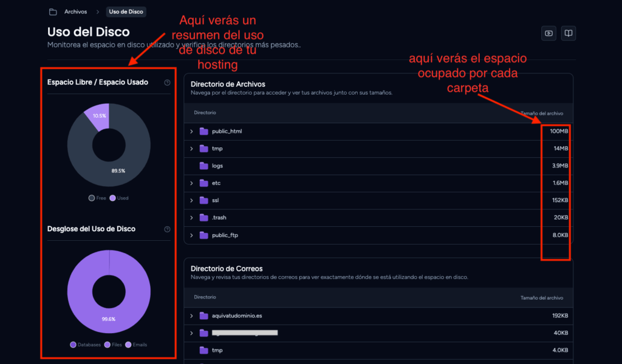Click the 14MB size value
The height and width of the screenshot is (364, 622).
(x=561, y=149)
